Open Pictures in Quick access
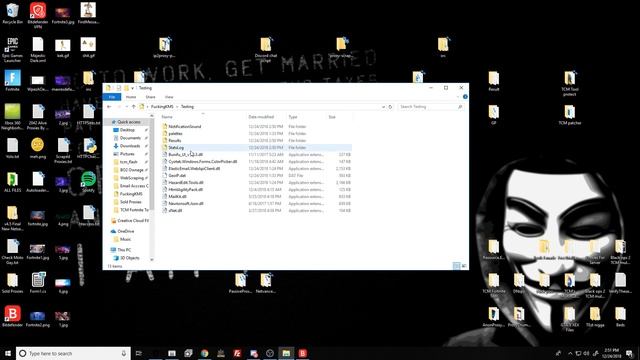Screen dimensions: 640x360 click(127, 154)
